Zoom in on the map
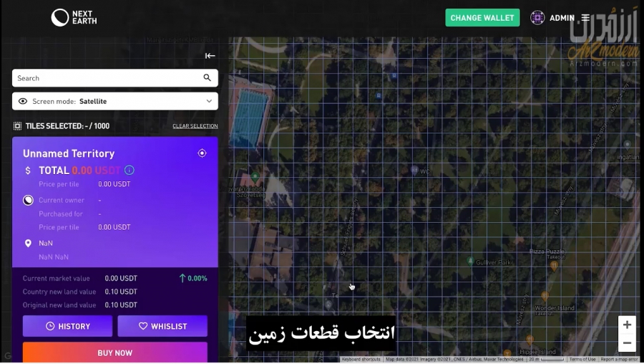The height and width of the screenshot is (364, 644). (627, 325)
